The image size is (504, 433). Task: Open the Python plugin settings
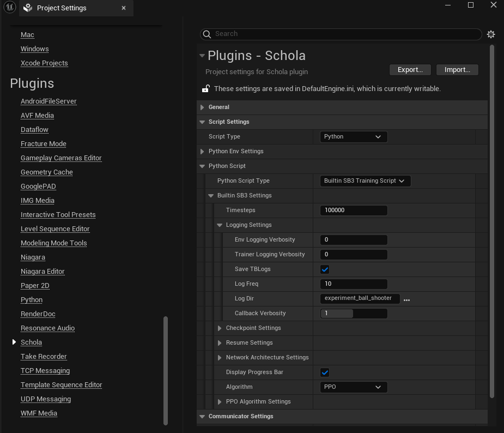pyautogui.click(x=32, y=300)
